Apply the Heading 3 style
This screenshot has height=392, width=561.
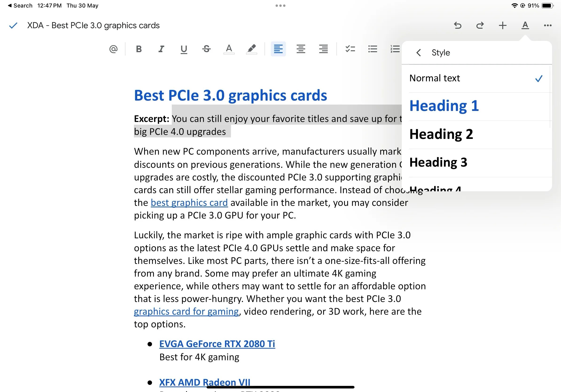[x=476, y=163]
